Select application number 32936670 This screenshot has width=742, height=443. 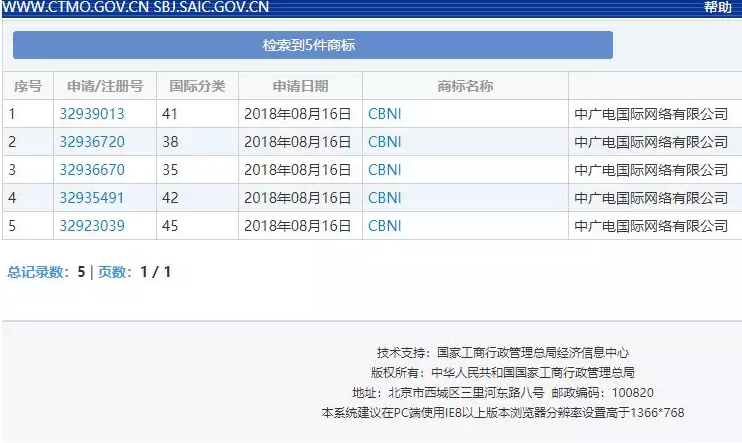pos(92,170)
